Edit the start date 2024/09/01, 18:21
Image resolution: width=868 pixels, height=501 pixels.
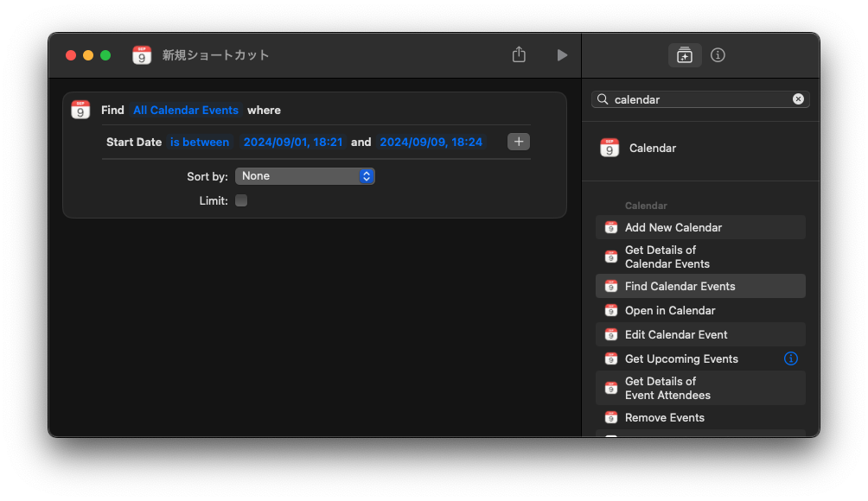click(x=293, y=143)
